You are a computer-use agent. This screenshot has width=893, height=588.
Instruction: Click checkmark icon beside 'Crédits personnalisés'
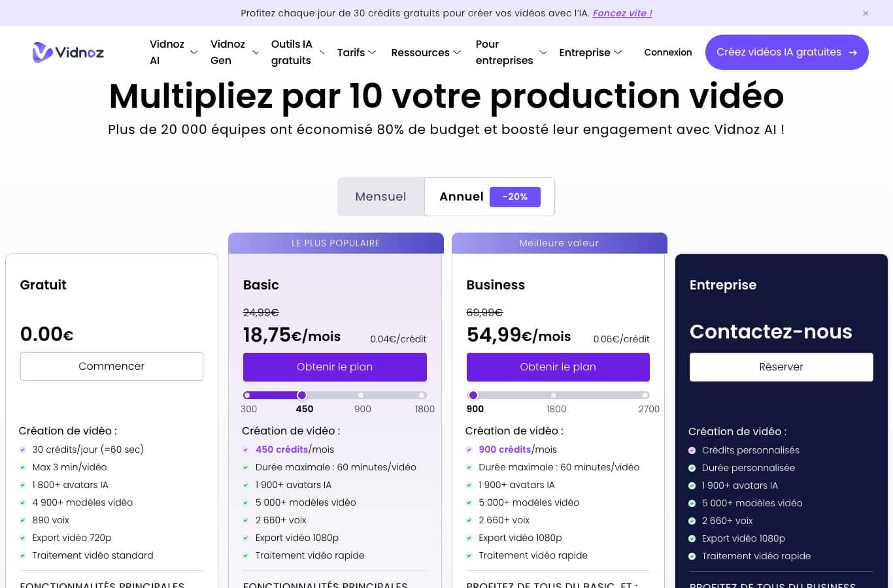pyautogui.click(x=692, y=450)
